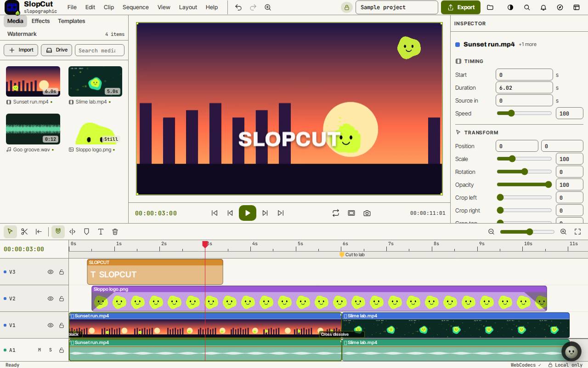Mute audio track A1
588x368 pixels.
click(x=40, y=350)
